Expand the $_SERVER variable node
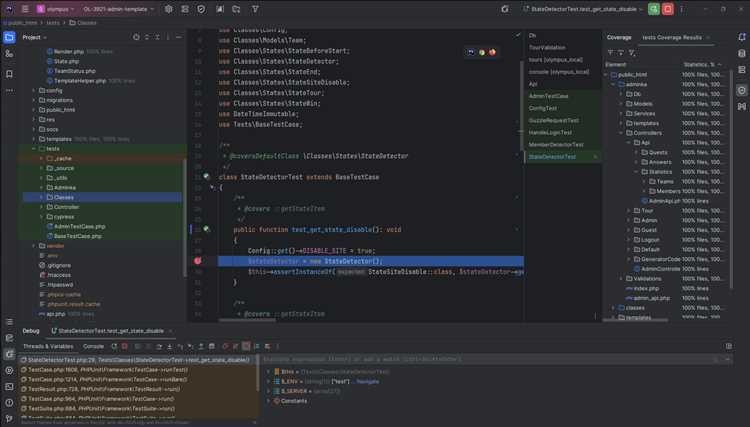The height and width of the screenshot is (427, 750). tap(268, 391)
